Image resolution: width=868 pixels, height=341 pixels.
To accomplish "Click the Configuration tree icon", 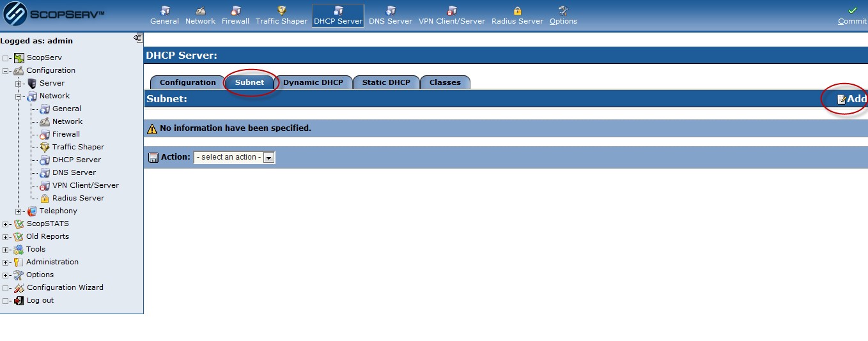I will click(19, 70).
